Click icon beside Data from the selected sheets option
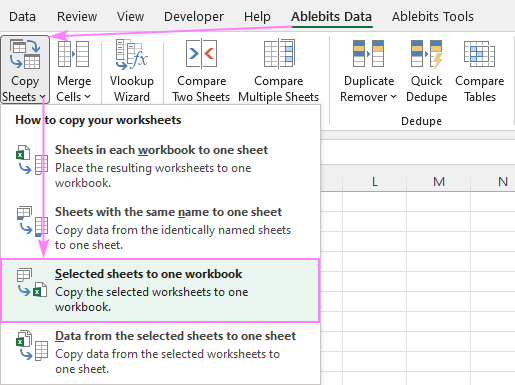515x385 pixels. 32,345
